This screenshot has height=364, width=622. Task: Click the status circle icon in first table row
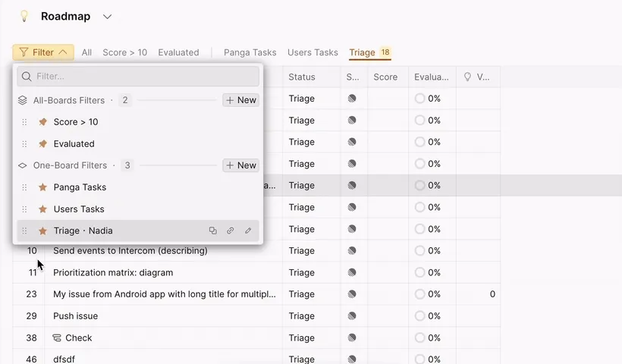point(352,99)
